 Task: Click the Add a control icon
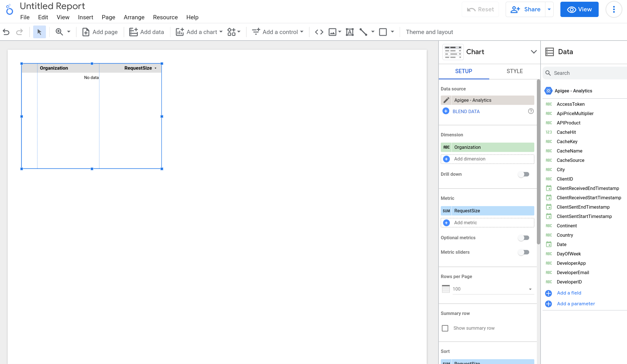coord(256,32)
